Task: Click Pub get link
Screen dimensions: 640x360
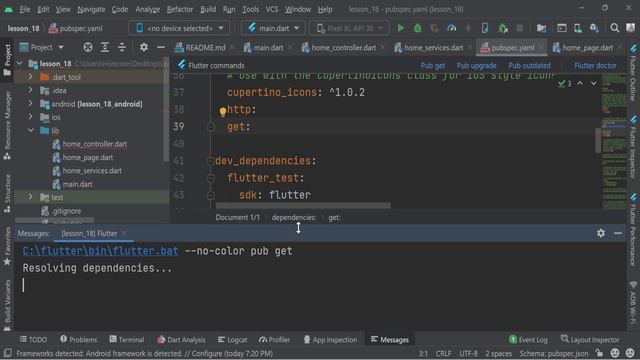Action: coord(433,65)
